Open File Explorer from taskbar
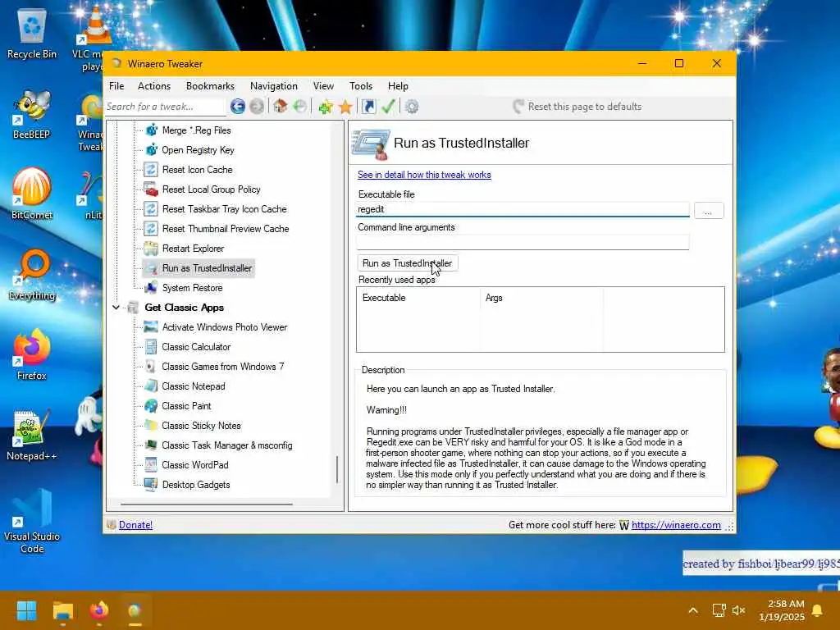The width and height of the screenshot is (840, 630). [62, 610]
